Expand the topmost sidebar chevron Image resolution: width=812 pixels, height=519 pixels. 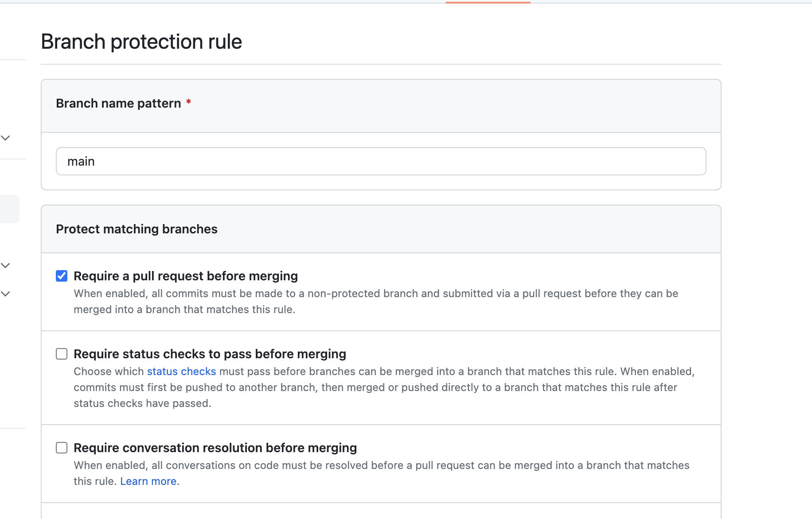coord(5,138)
